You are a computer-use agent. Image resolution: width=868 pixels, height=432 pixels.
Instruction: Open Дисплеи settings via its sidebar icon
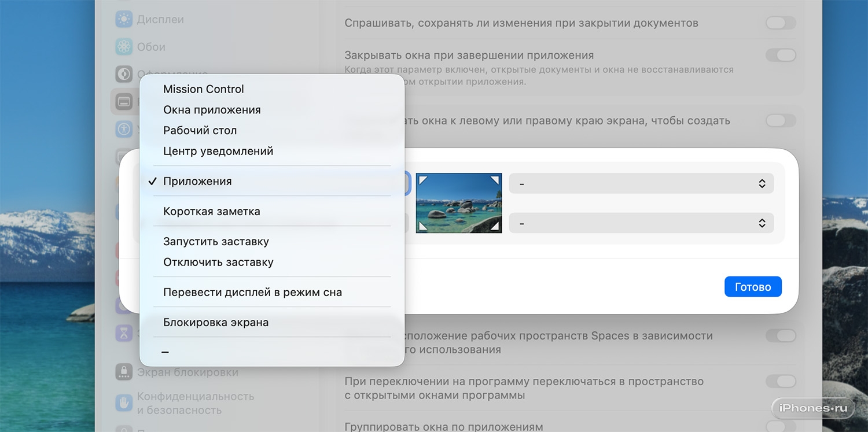pos(124,19)
